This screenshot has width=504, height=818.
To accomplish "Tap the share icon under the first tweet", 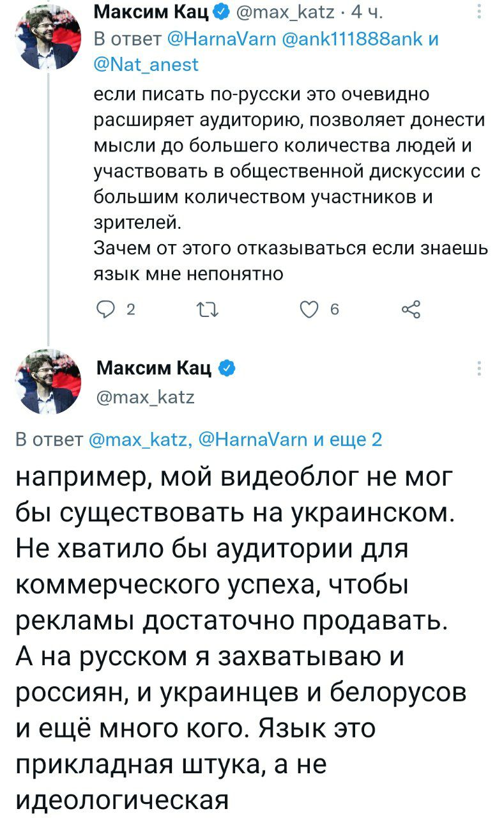I will [x=411, y=311].
